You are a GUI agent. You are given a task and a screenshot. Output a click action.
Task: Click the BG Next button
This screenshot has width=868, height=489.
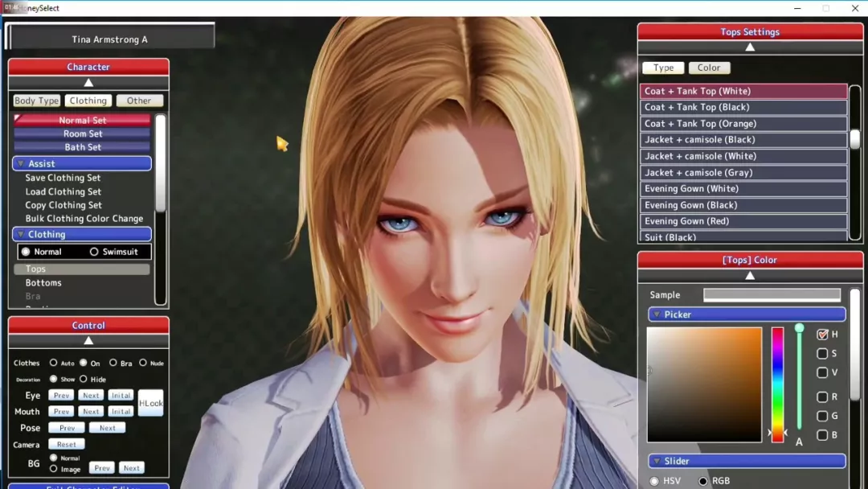tap(132, 468)
